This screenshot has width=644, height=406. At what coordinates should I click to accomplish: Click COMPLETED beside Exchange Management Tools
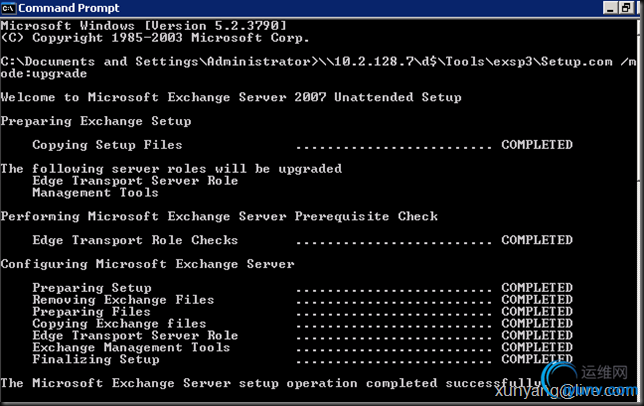[x=537, y=347]
